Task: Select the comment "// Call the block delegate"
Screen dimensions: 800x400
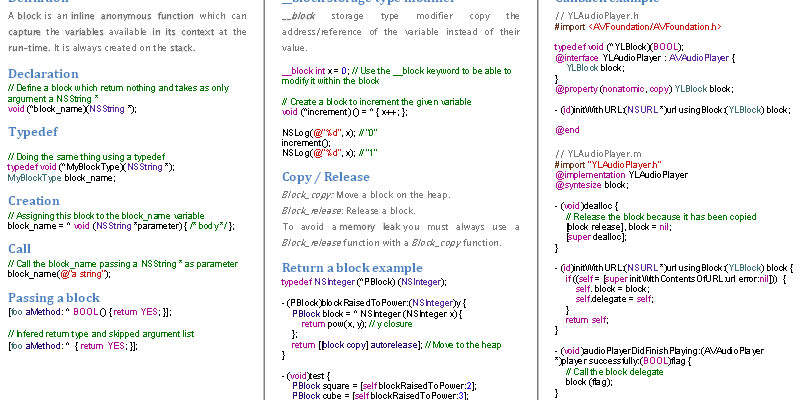Action: click(614, 371)
